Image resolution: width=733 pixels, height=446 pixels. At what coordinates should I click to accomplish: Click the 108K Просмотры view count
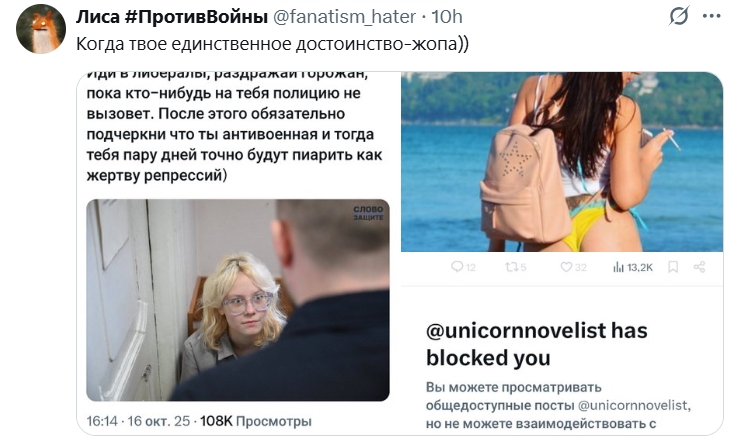point(256,421)
